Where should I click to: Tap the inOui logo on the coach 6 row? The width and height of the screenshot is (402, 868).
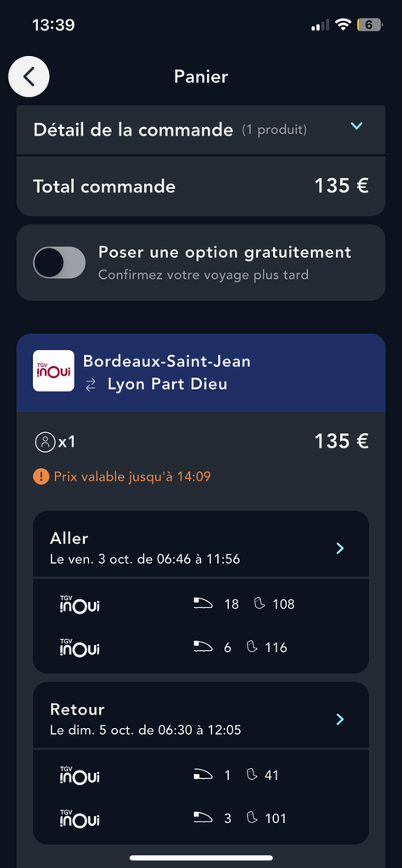click(80, 647)
